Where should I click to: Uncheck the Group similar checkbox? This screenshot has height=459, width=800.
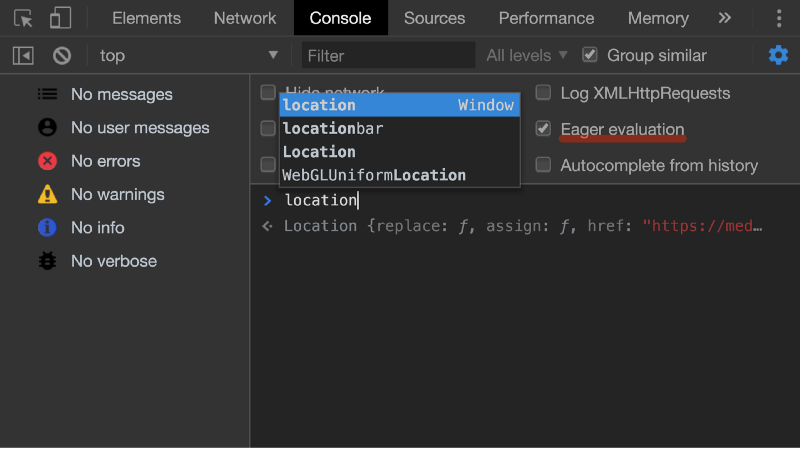[590, 55]
